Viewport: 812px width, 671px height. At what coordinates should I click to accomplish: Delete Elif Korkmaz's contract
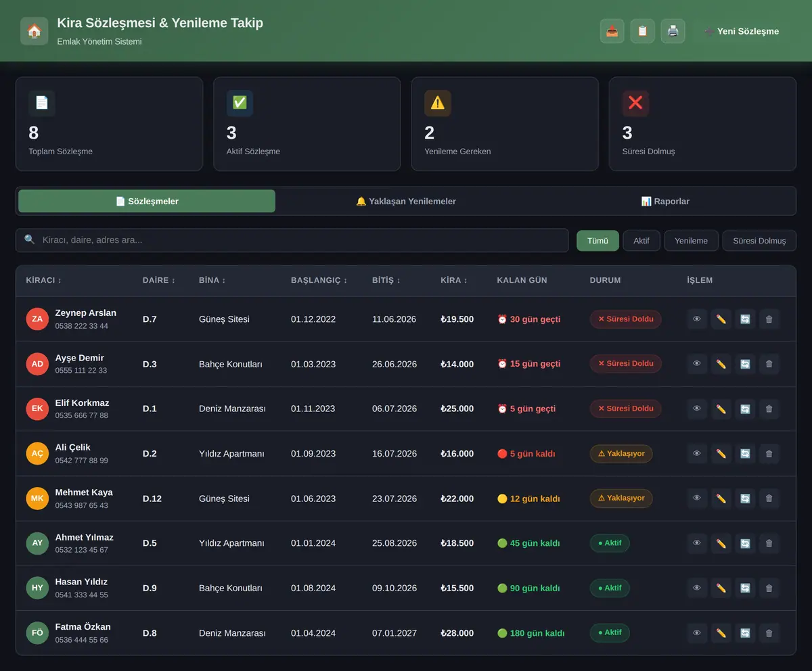[769, 409]
